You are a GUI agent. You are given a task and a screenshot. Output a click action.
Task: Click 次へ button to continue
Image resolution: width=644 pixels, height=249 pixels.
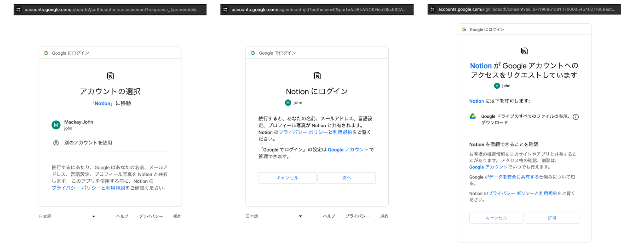pyautogui.click(x=346, y=178)
